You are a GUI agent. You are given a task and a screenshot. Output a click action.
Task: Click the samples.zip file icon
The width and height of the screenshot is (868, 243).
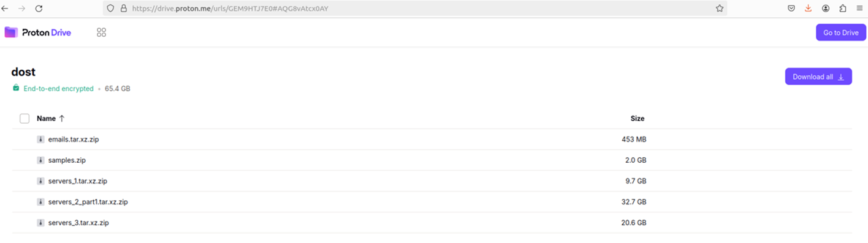(40, 160)
